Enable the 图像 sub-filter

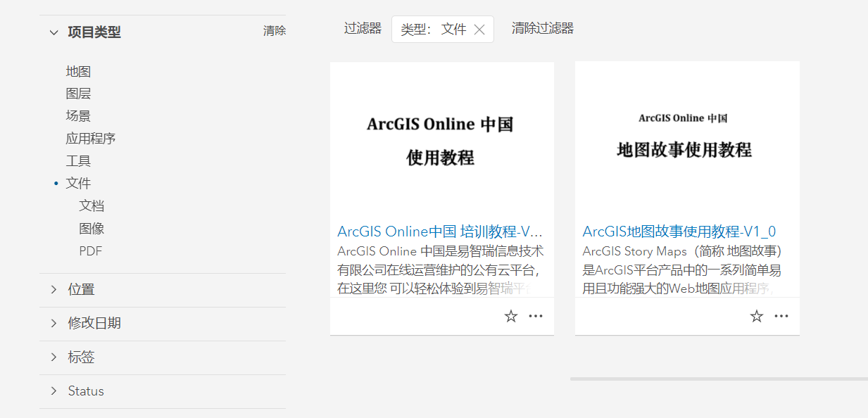tap(91, 227)
